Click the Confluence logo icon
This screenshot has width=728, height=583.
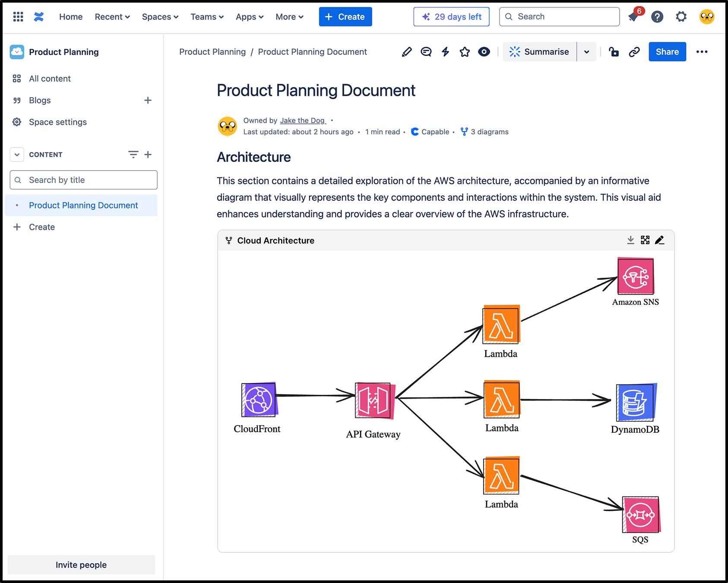point(39,17)
